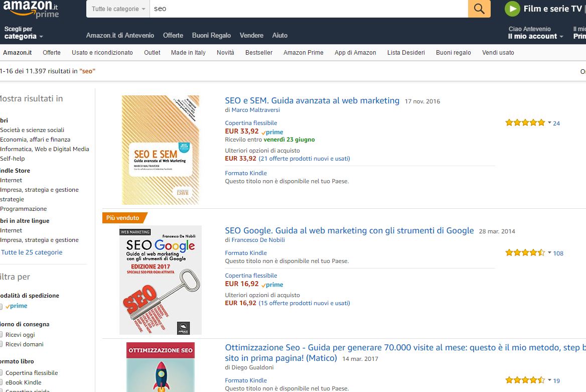Open the Ottimizzazione Seo book title link

(x=405, y=353)
